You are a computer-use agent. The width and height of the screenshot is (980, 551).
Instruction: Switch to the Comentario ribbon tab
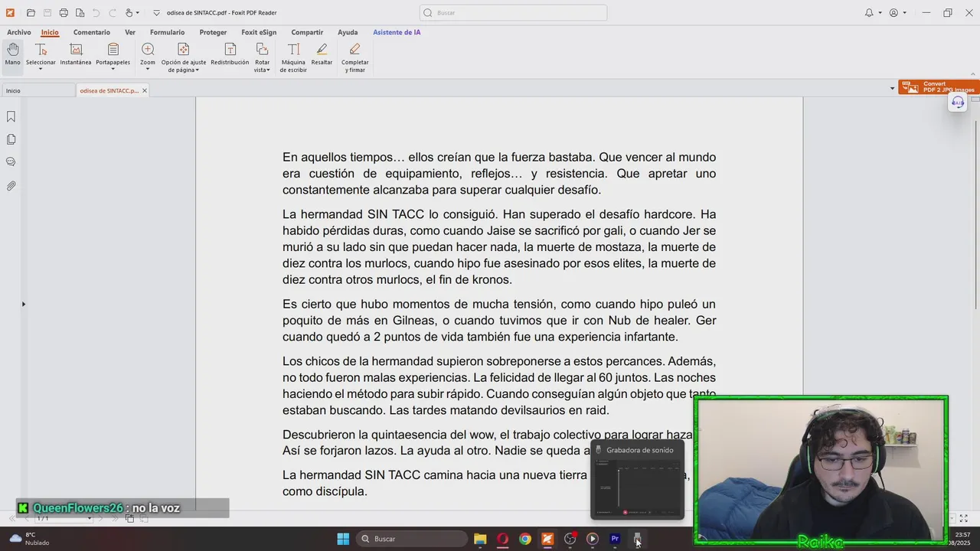pyautogui.click(x=92, y=32)
